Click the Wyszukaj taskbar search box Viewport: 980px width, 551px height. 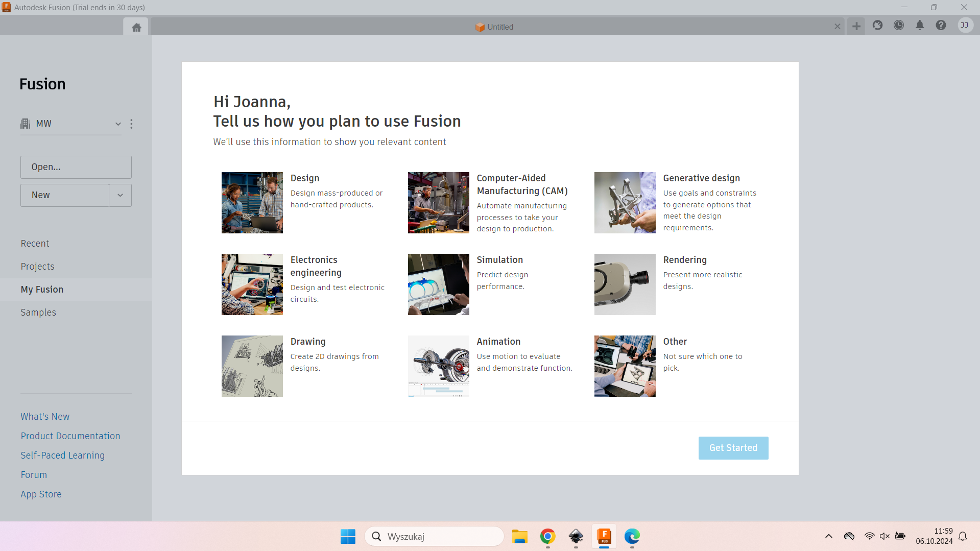(434, 536)
